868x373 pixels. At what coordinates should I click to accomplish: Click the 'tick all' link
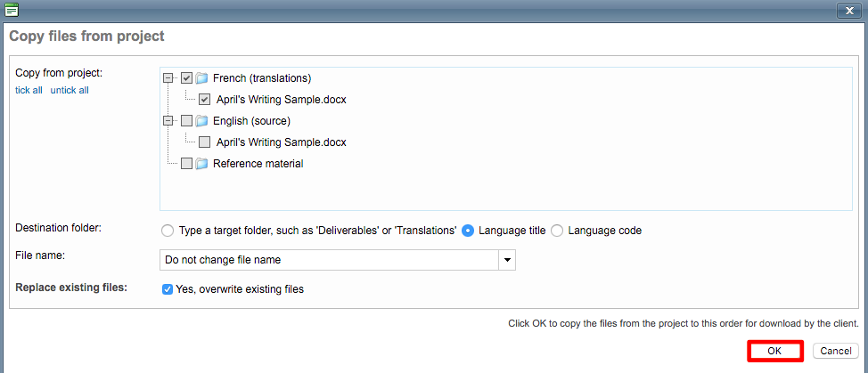[x=29, y=90]
